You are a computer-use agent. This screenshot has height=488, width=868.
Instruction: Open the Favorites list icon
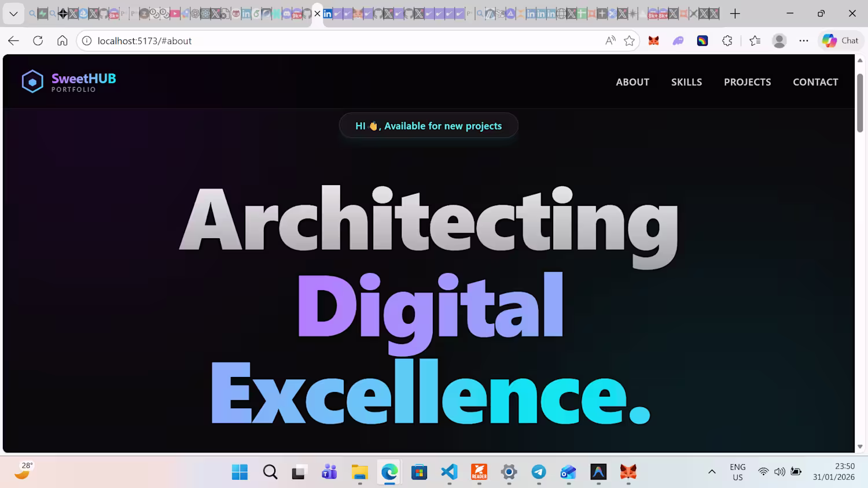[x=755, y=40]
